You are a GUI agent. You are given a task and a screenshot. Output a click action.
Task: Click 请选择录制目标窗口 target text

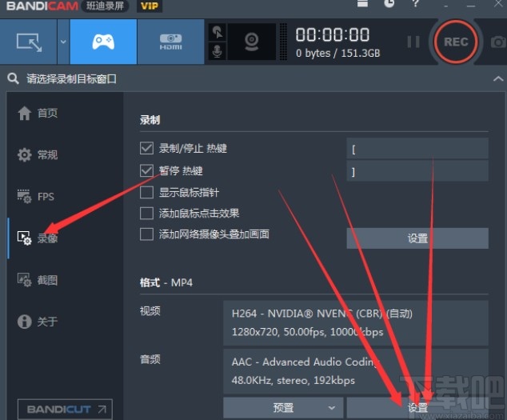click(71, 78)
